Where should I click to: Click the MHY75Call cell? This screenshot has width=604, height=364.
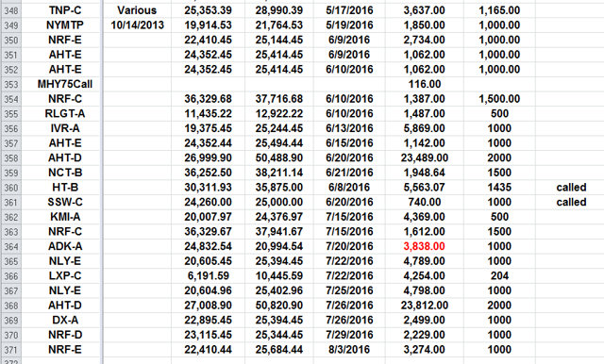click(x=65, y=84)
